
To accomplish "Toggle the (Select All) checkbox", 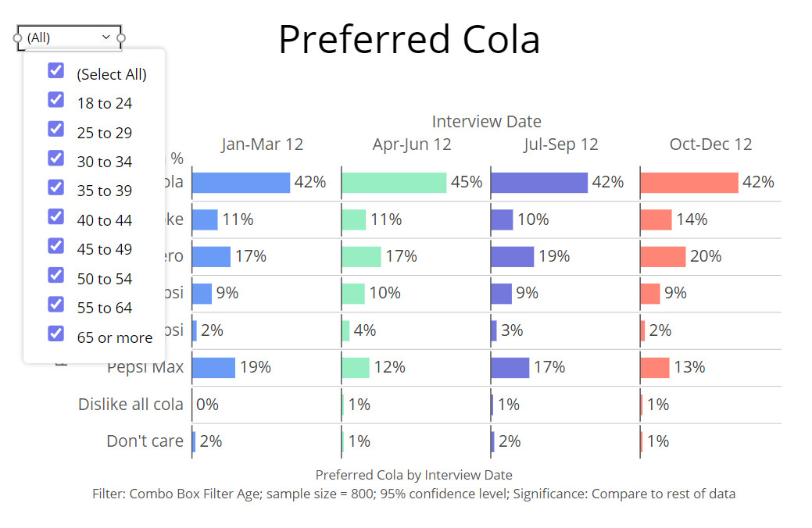I will pyautogui.click(x=56, y=71).
